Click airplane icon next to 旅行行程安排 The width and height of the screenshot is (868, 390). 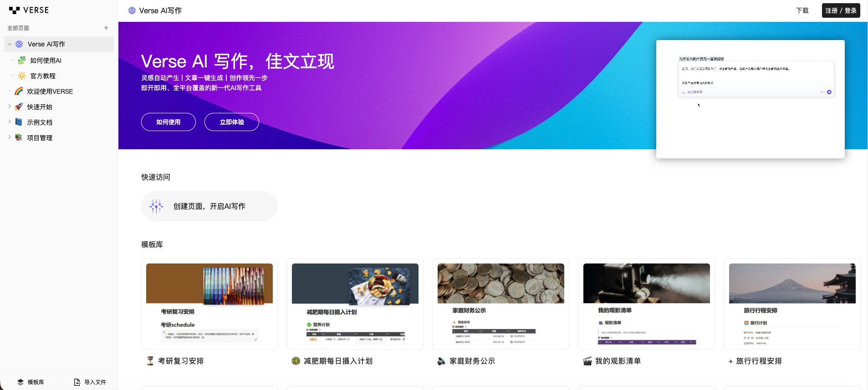point(730,361)
